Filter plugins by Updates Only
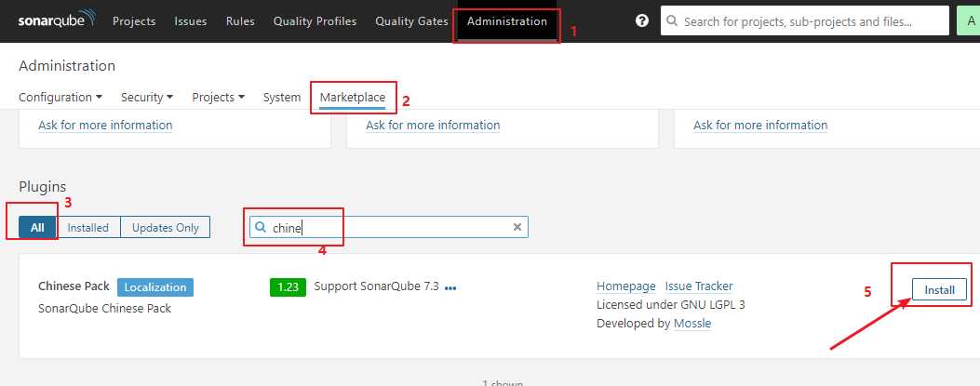The height and width of the screenshot is (386, 980). coord(165,227)
